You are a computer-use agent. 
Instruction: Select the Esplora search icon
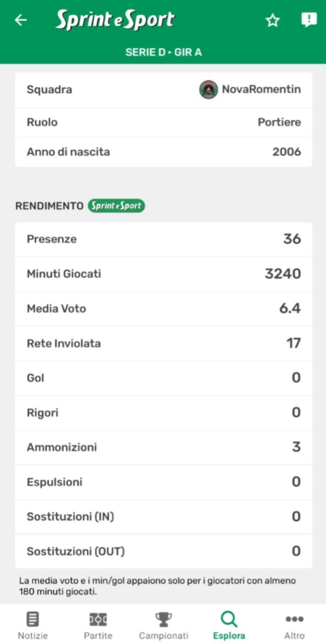click(x=229, y=619)
